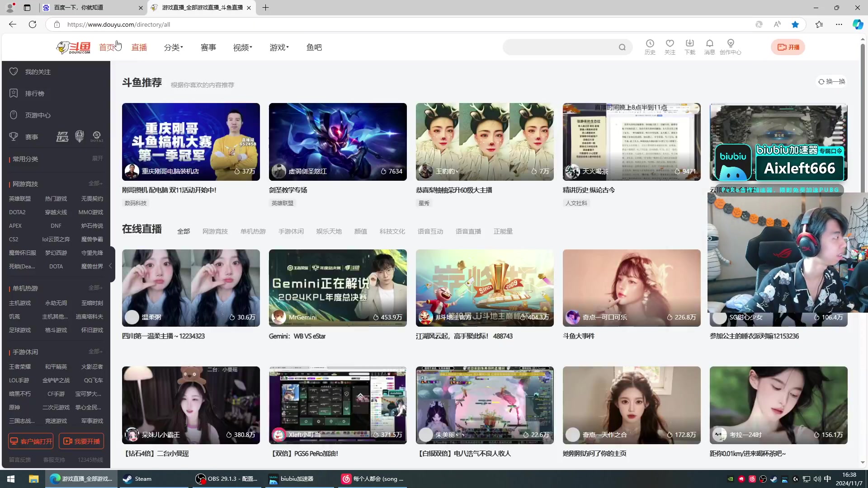868x488 pixels.
Task: Click the shield-shaped esports icon in sidebar
Action: (80, 136)
